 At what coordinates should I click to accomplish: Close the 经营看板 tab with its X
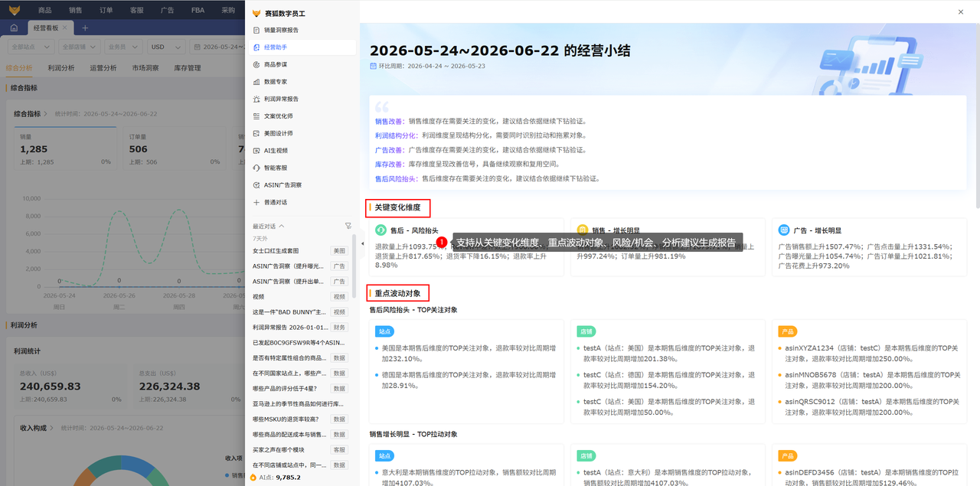[x=65, y=28]
